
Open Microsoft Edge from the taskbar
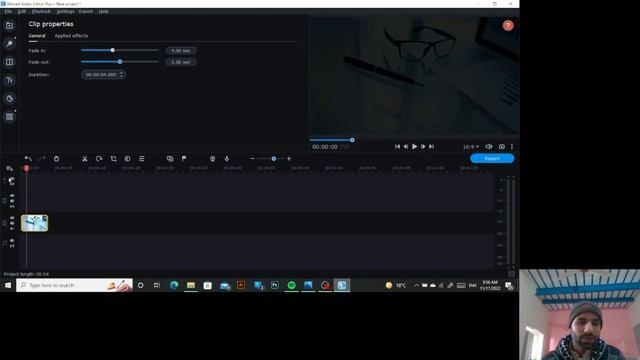click(x=174, y=285)
